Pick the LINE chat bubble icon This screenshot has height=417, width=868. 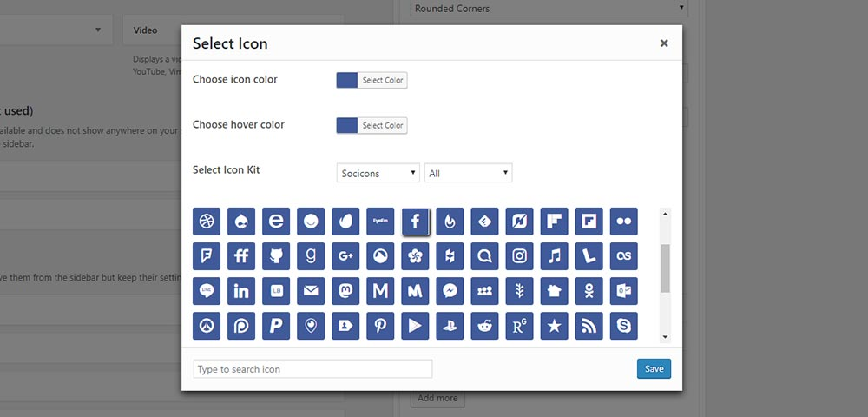pyautogui.click(x=207, y=291)
